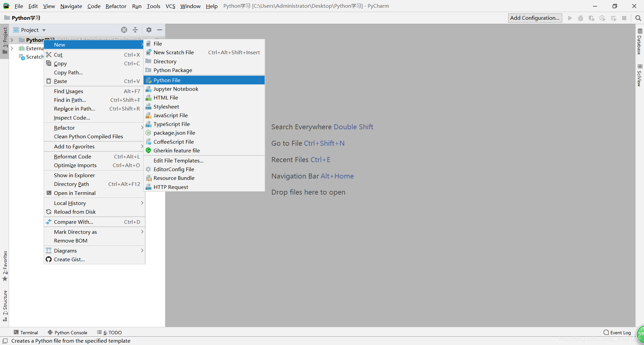The width and height of the screenshot is (644, 345).
Task: Toggle the 2: Favorites side tab
Action: [5, 266]
